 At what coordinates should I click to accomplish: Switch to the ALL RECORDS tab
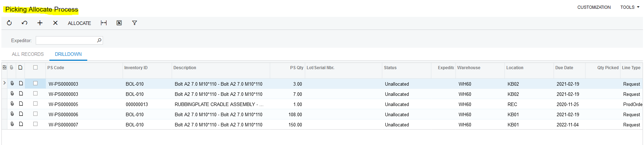[28, 54]
